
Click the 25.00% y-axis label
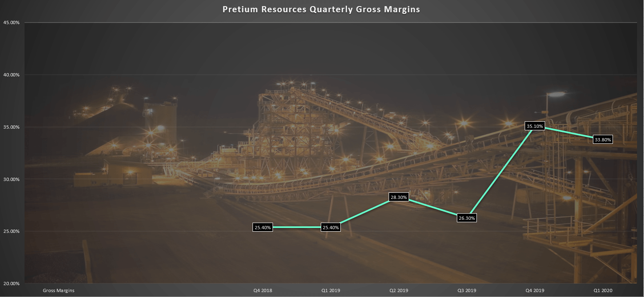(x=11, y=231)
